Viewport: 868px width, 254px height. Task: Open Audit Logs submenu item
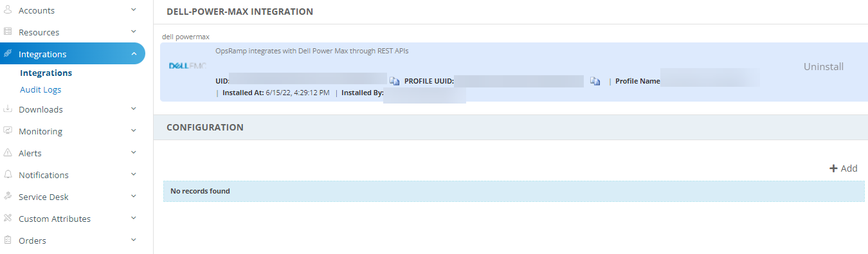[x=41, y=89]
